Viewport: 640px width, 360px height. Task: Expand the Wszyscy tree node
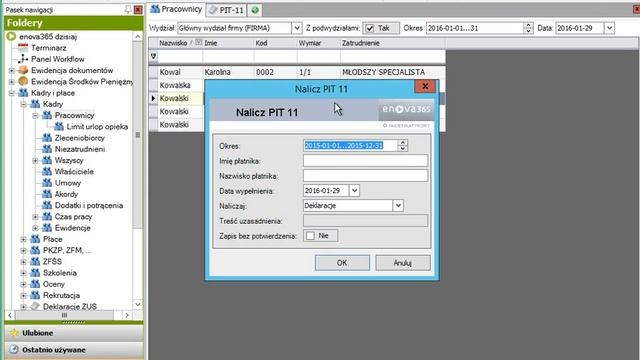click(x=36, y=160)
